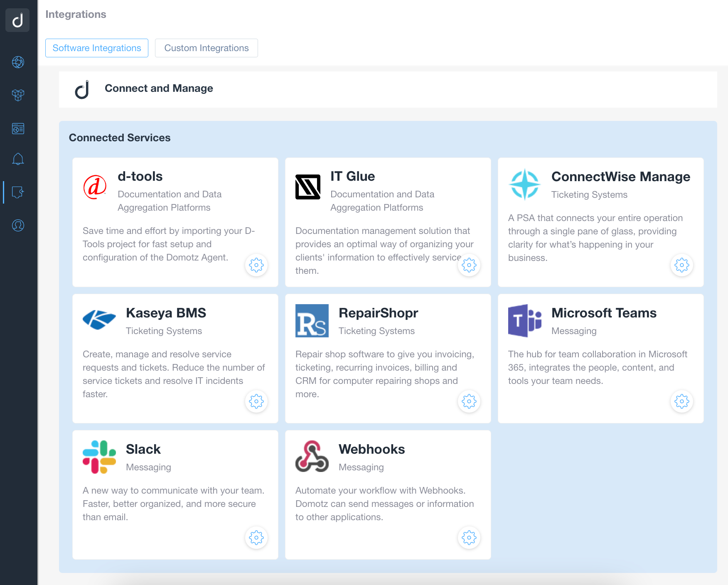Click the Connected Services heading
This screenshot has width=728, height=585.
(x=120, y=138)
